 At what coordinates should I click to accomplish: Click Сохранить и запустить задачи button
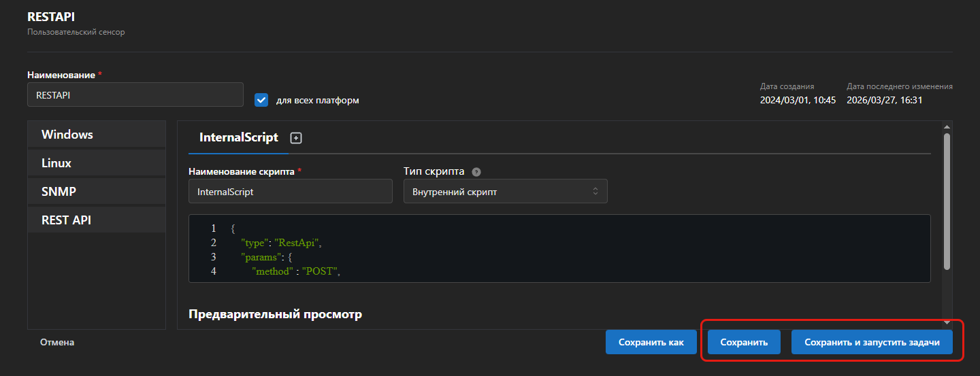click(872, 343)
